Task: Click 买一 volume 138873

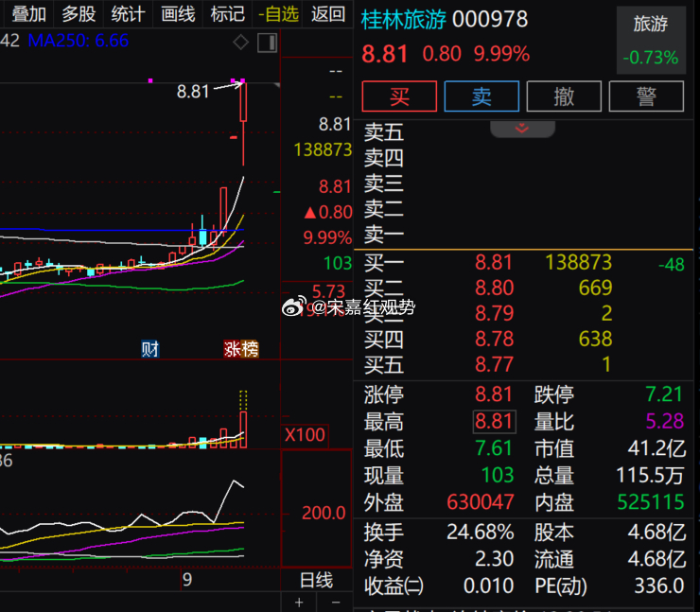Action: [x=579, y=262]
